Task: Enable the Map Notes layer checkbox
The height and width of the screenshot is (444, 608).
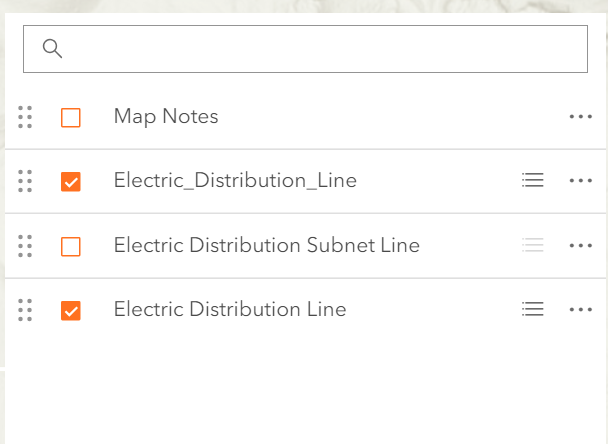Action: [x=71, y=118]
